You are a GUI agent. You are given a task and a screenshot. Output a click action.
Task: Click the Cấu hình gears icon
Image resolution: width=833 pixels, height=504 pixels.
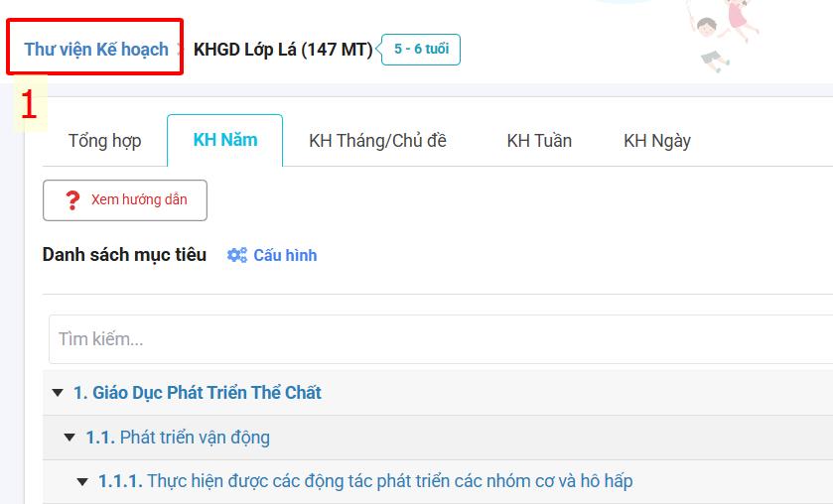(x=236, y=255)
